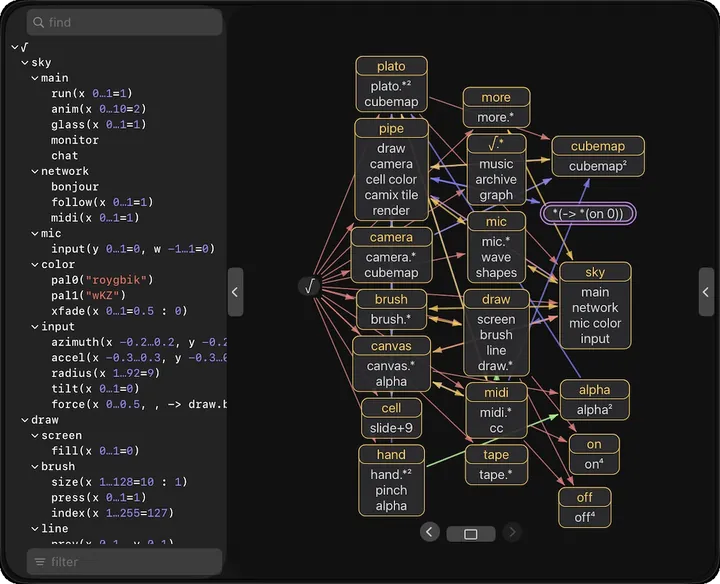Select the cubemap graph node header
The width and height of the screenshot is (720, 584).
pyautogui.click(x=598, y=146)
